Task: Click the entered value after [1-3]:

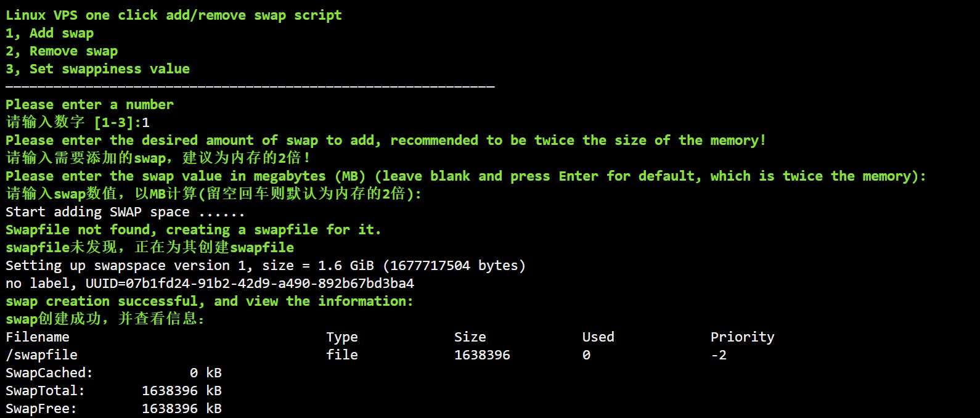Action: click(145, 123)
